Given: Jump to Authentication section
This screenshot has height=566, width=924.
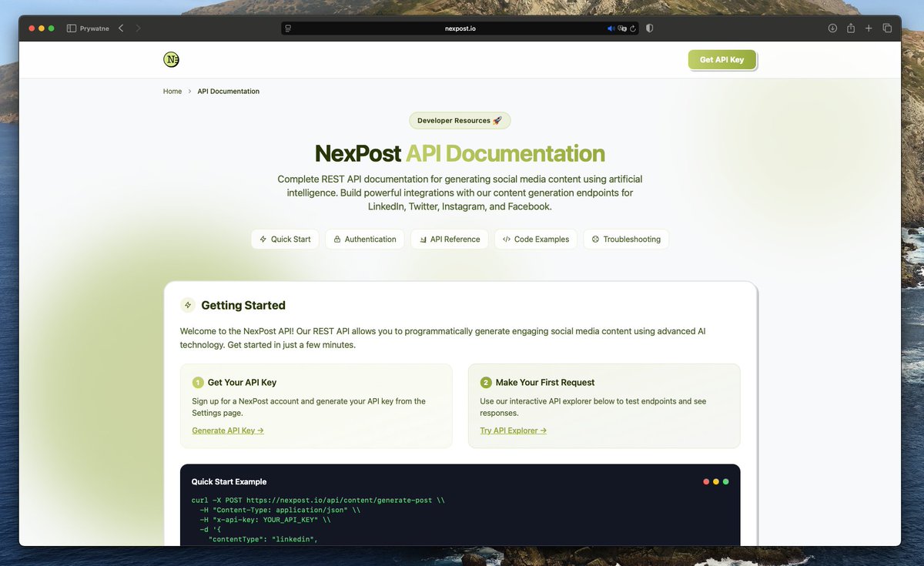Looking at the screenshot, I should pyautogui.click(x=364, y=239).
